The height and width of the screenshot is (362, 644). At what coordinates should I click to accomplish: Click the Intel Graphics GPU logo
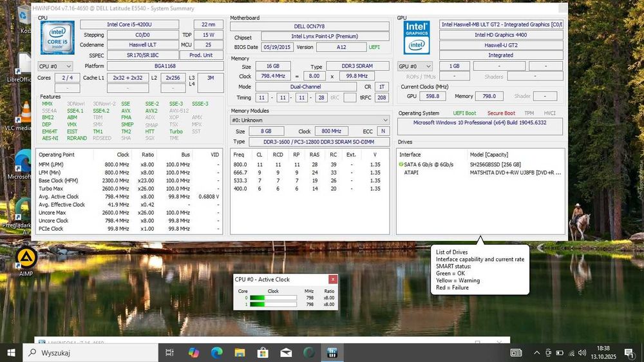pos(417,38)
